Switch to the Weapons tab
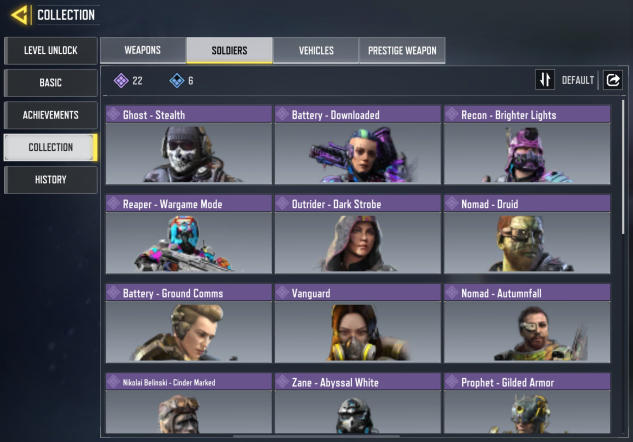Viewport: 633px width, 442px height. (x=143, y=50)
